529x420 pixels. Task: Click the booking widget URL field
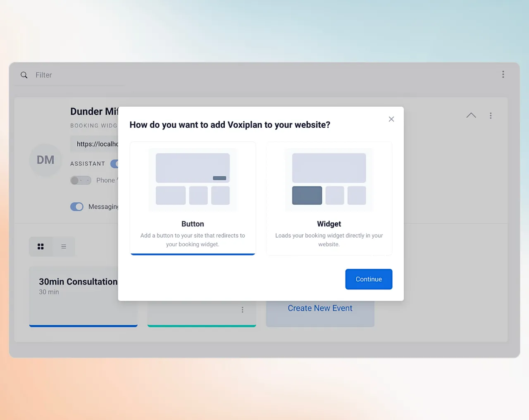pos(94,144)
